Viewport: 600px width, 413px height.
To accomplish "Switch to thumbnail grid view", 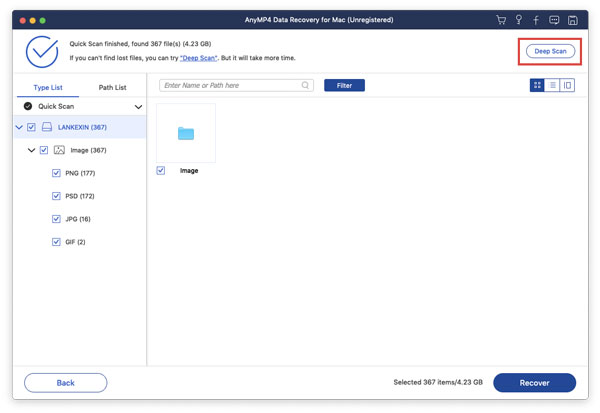I will coord(537,85).
